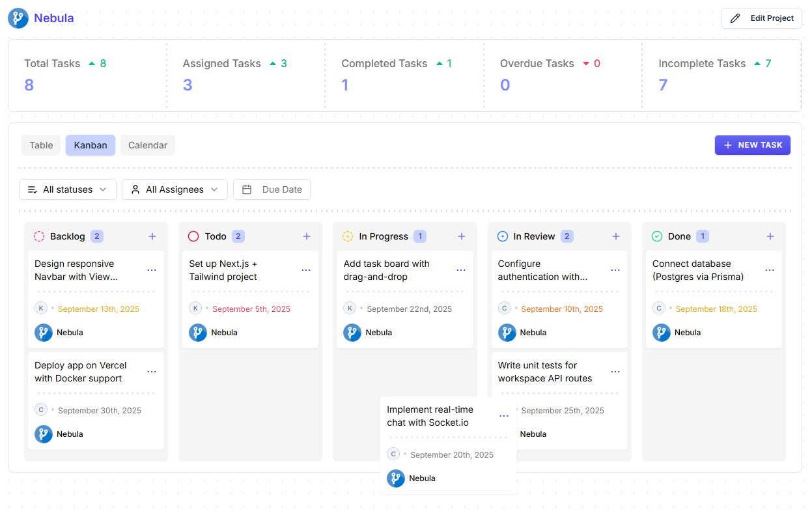The image size is (812, 511).
Task: Open the Due Date picker
Action: click(272, 189)
